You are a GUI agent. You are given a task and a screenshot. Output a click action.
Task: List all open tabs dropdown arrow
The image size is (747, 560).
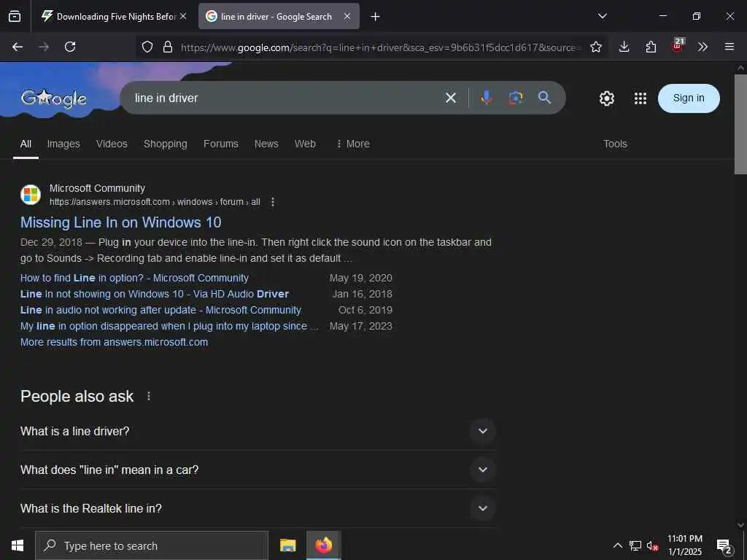[x=602, y=16]
